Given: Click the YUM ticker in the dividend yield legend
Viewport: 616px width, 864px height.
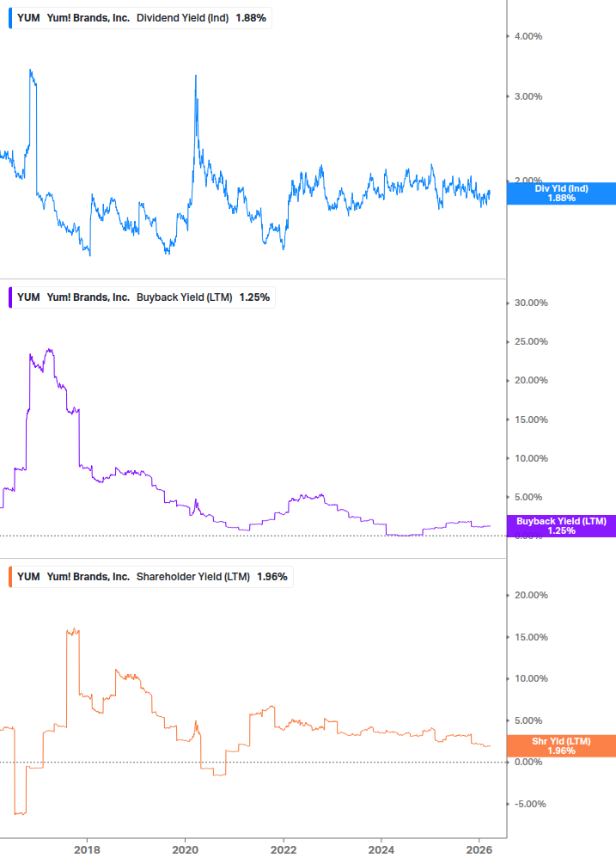Looking at the screenshot, I should (28, 18).
